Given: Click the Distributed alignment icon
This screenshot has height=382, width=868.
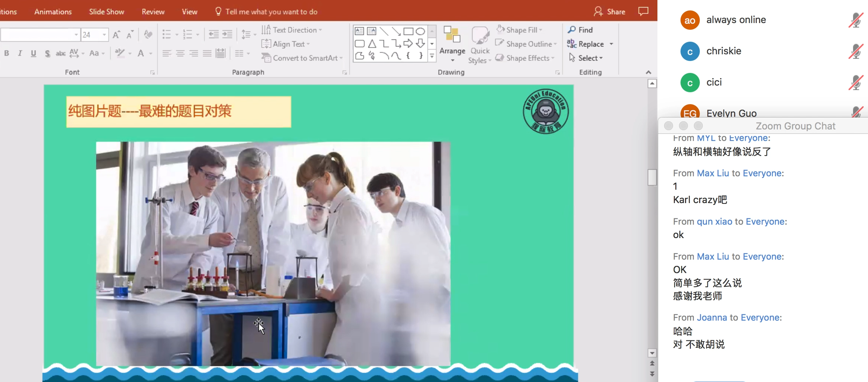Looking at the screenshot, I should [x=221, y=54].
